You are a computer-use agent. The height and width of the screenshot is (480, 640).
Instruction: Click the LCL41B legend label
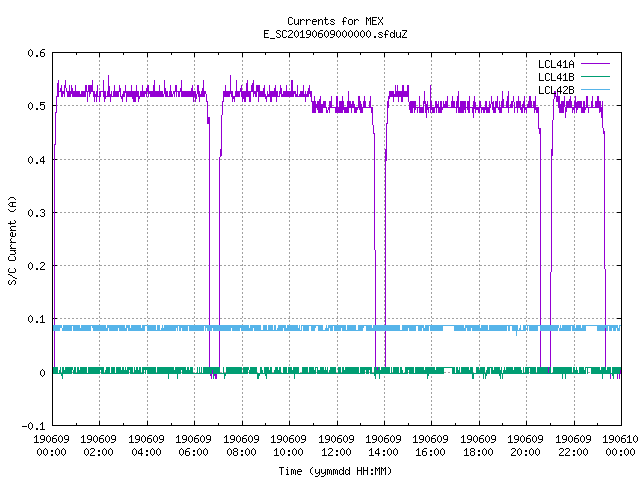(x=556, y=77)
